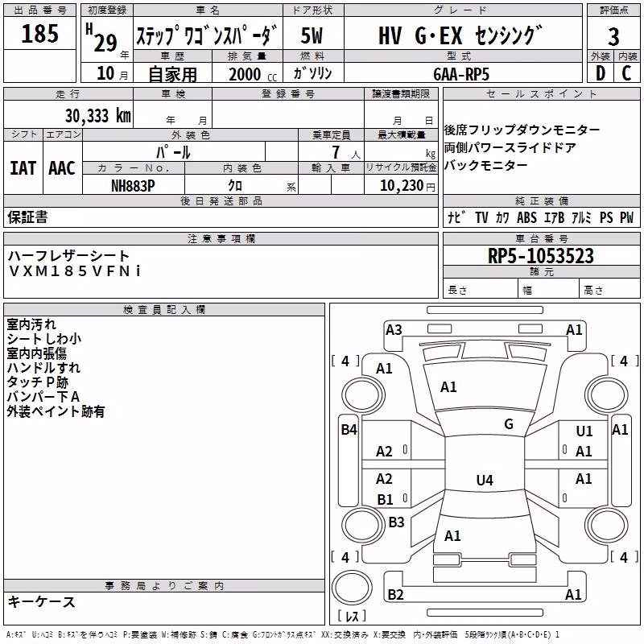The height and width of the screenshot is (644, 644).
Task: Click the shift type IAT
Action: 23,168
